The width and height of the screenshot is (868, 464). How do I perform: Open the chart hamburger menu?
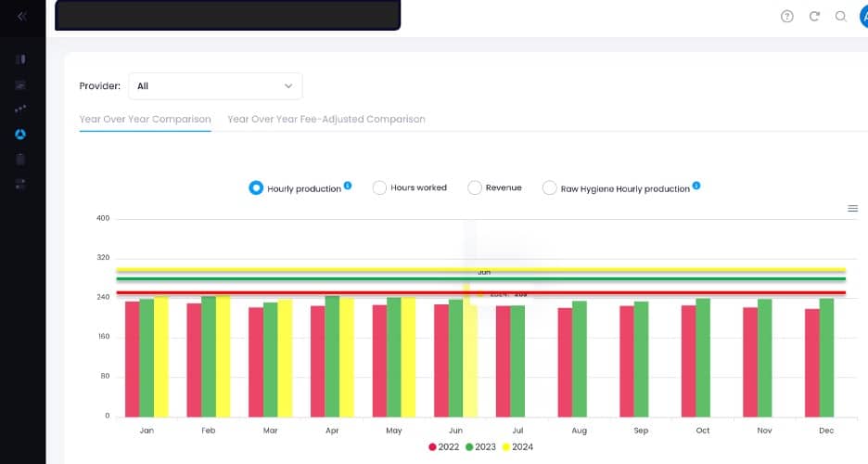coord(852,209)
